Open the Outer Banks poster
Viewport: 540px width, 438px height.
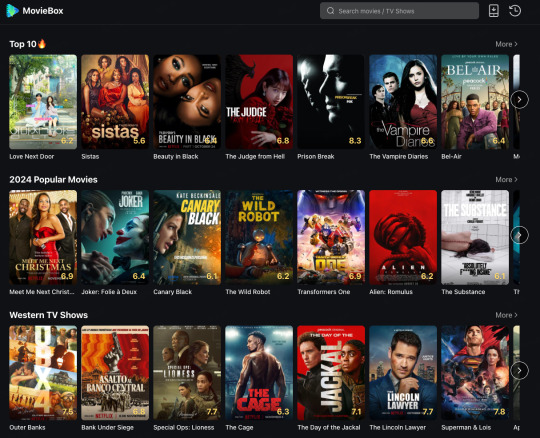(x=43, y=373)
